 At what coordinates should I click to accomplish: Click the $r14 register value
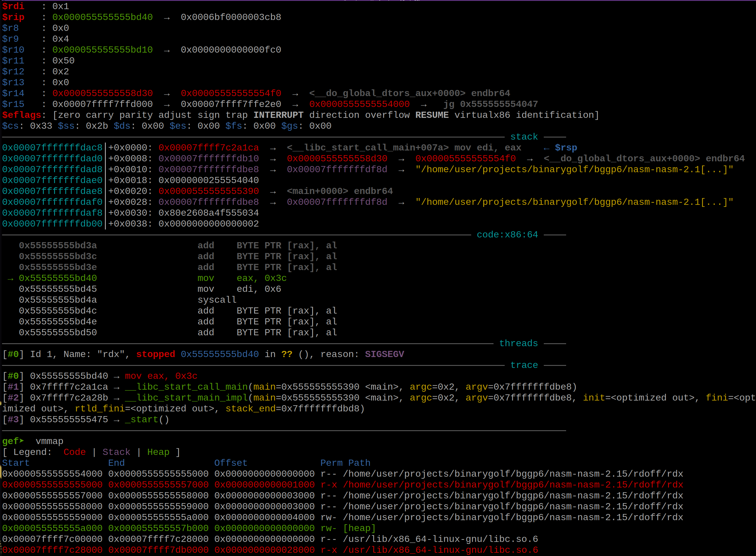pyautogui.click(x=102, y=93)
